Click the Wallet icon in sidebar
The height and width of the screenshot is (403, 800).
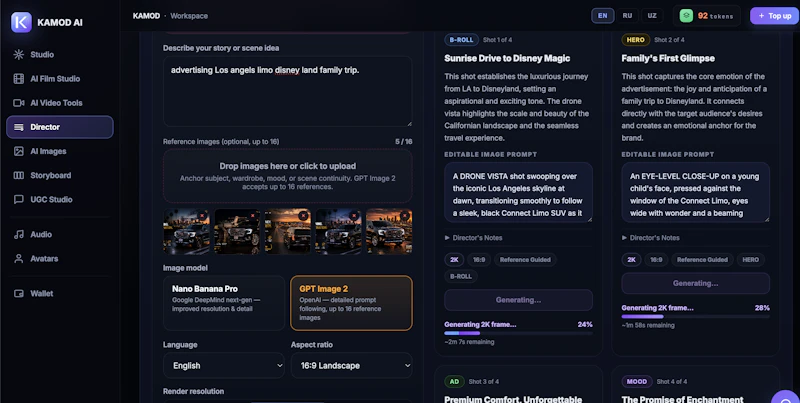[x=19, y=293]
